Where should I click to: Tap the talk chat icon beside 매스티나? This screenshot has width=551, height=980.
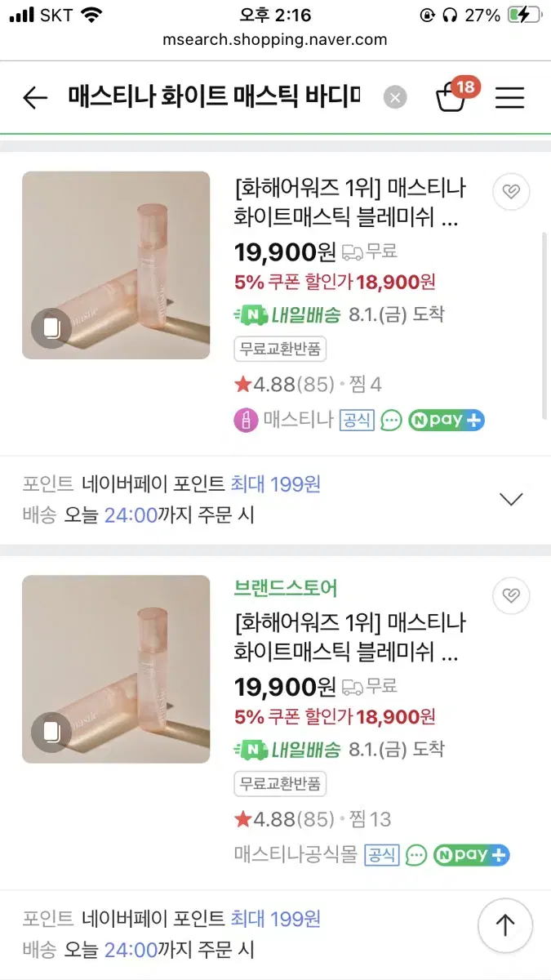(392, 421)
